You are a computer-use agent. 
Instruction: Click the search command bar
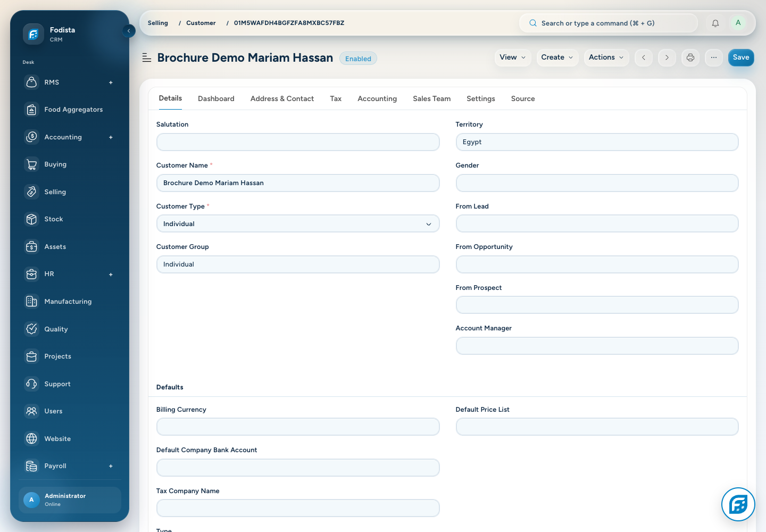pos(609,23)
